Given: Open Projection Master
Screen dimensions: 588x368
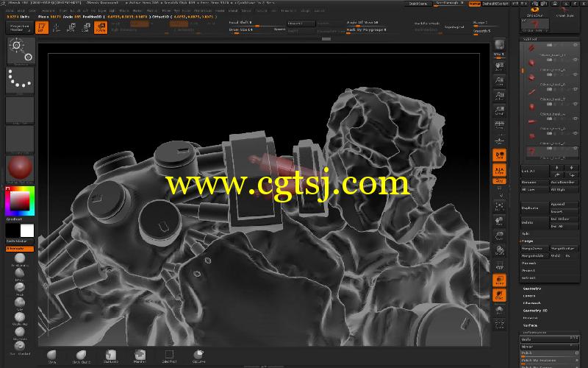Looking at the screenshot, I should [19, 27].
